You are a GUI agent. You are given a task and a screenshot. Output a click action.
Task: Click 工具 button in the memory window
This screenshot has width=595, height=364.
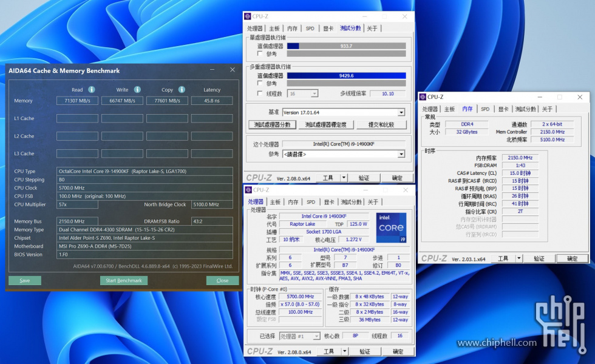coord(503,258)
